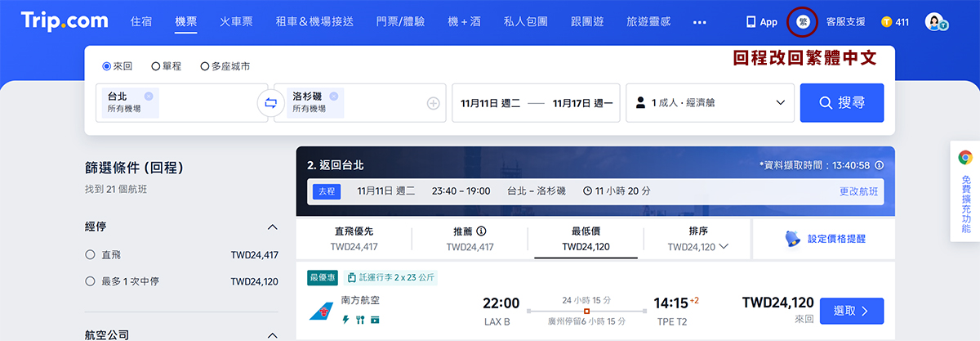
Task: Select the 多座城市 multi-city option
Action: [x=205, y=66]
